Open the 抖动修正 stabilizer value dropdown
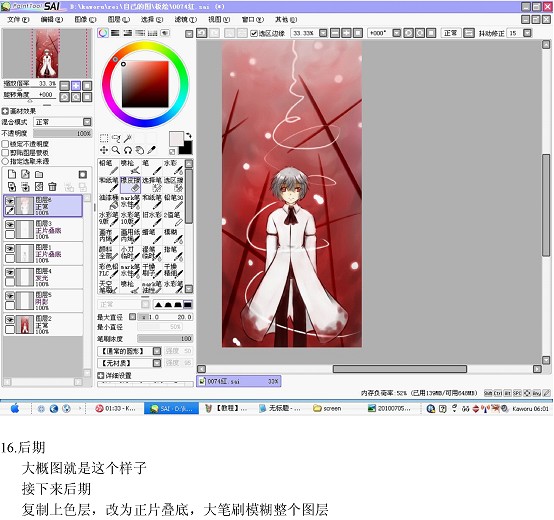 point(527,33)
